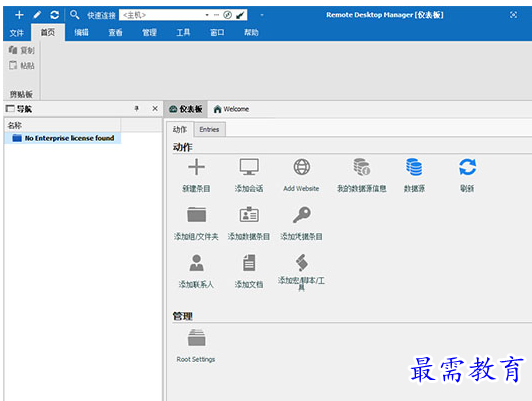The height and width of the screenshot is (401, 532).
Task: Click the 名称 column header
Action: pos(63,125)
